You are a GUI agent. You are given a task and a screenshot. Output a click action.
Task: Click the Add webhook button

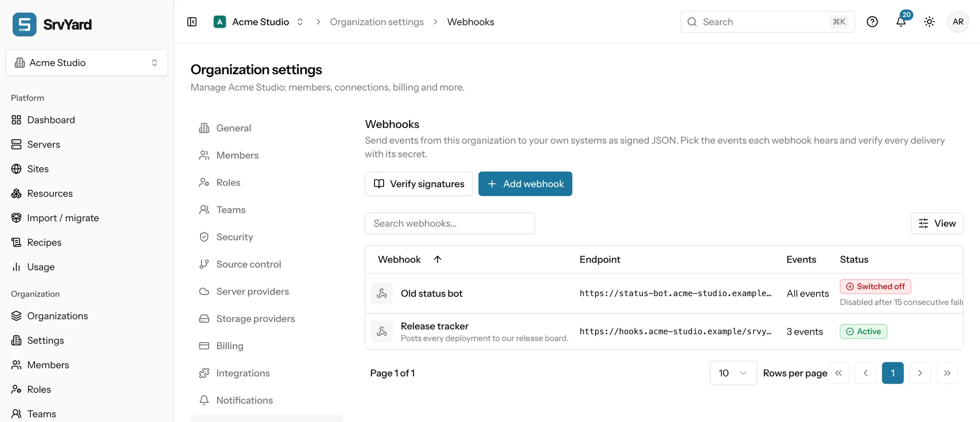click(525, 184)
